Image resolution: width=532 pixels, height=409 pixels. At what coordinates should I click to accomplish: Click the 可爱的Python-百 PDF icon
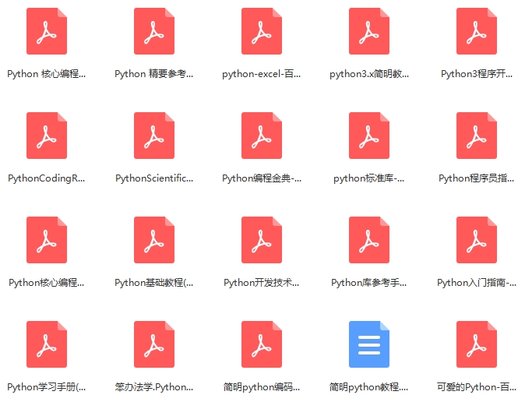477,344
